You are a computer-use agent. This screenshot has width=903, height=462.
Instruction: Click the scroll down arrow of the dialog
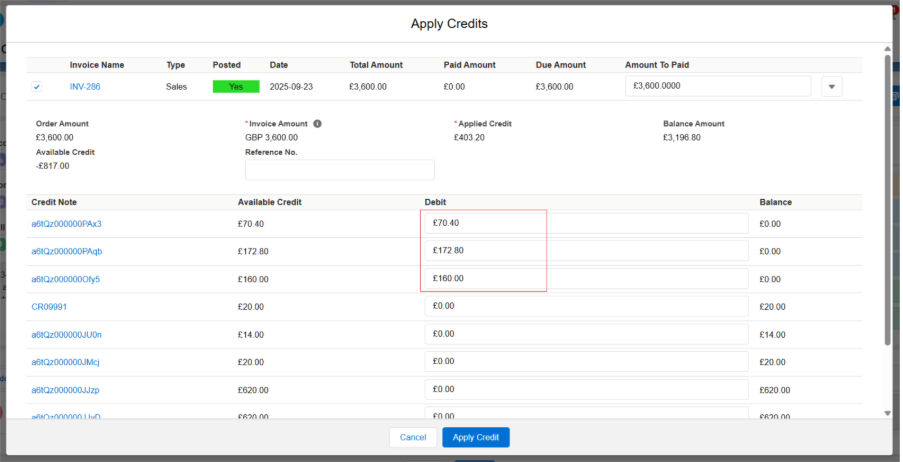tap(887, 412)
